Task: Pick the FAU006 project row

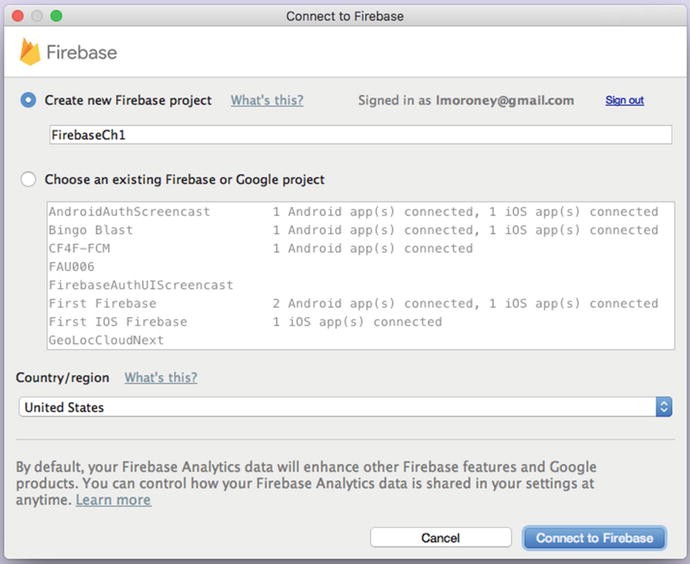Action: [x=70, y=267]
